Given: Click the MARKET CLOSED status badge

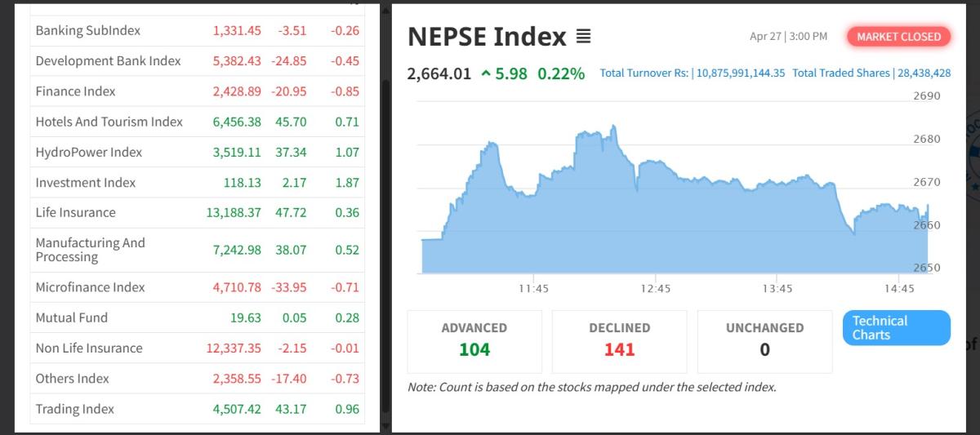Looking at the screenshot, I should tap(898, 37).
